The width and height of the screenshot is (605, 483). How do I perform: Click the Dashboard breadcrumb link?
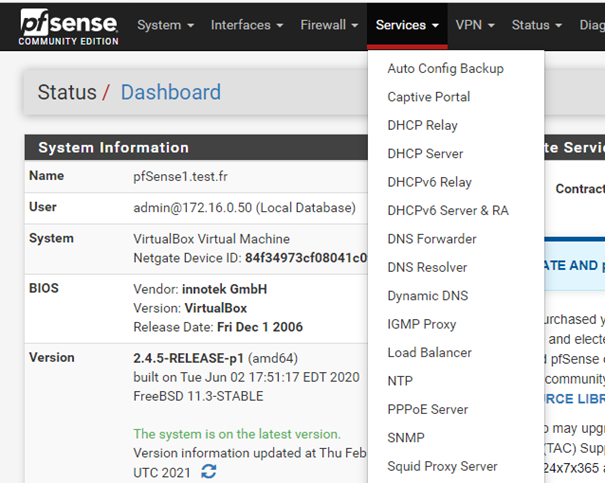tap(171, 92)
